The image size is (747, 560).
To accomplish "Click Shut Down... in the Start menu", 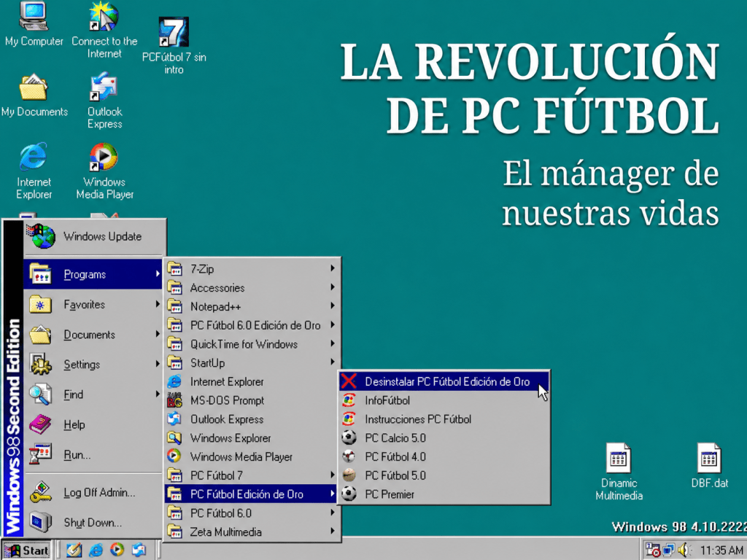I will [93, 522].
